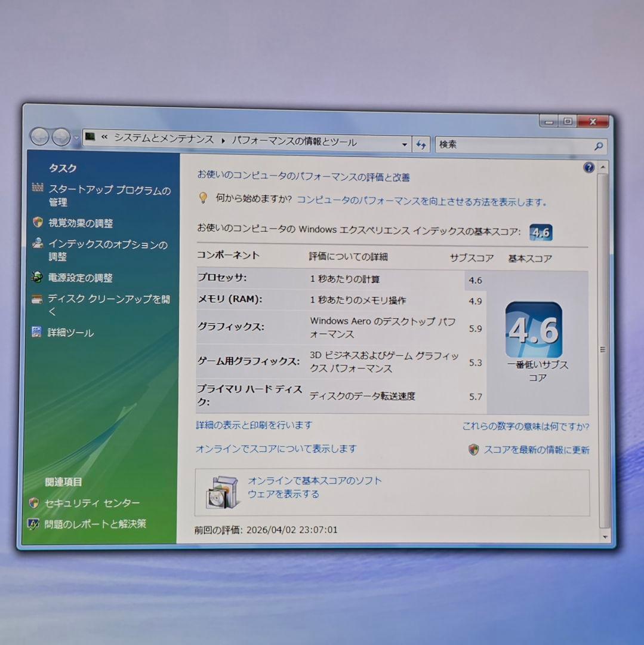This screenshot has width=644, height=645.
Task: Click the magnifier search icon
Action: pyautogui.click(x=599, y=146)
